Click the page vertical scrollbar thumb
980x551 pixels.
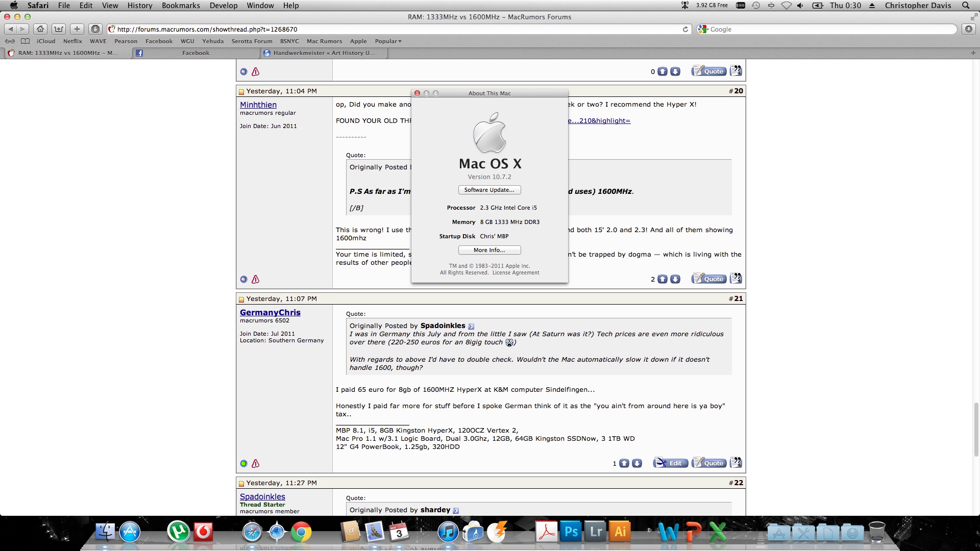(x=976, y=429)
